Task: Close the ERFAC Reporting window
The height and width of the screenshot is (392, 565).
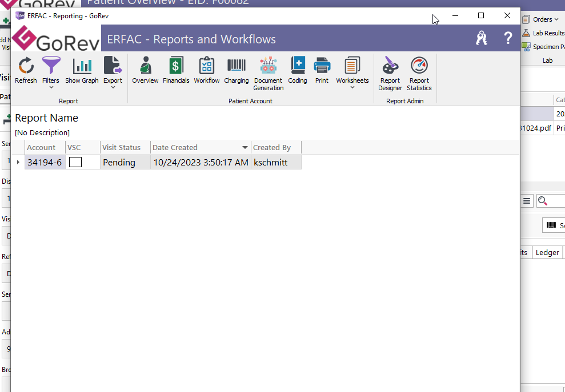Action: pos(507,15)
